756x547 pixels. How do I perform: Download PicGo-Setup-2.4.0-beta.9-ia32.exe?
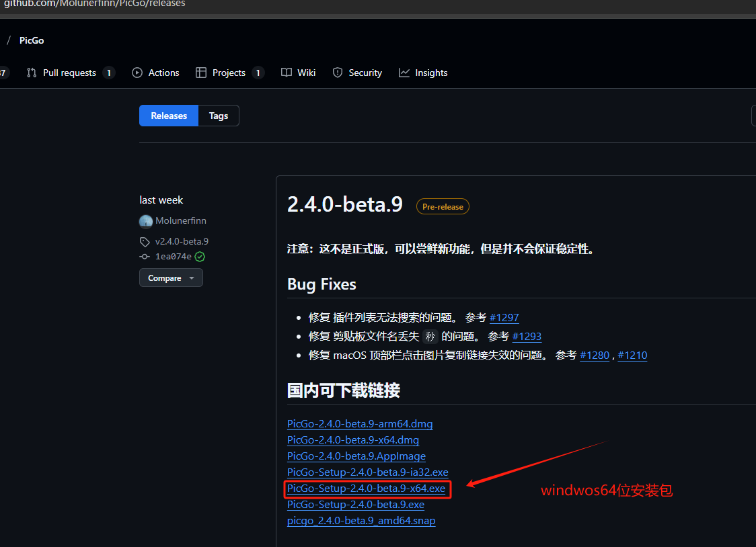pos(367,472)
